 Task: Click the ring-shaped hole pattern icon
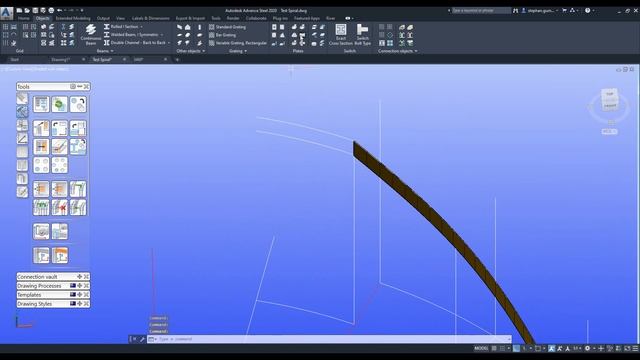coord(59,165)
